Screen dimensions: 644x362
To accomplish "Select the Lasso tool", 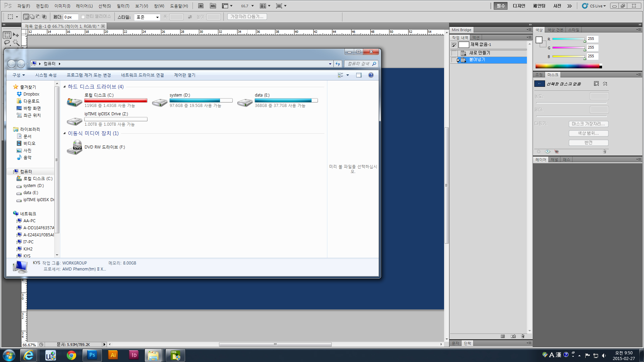I will coord(7,43).
